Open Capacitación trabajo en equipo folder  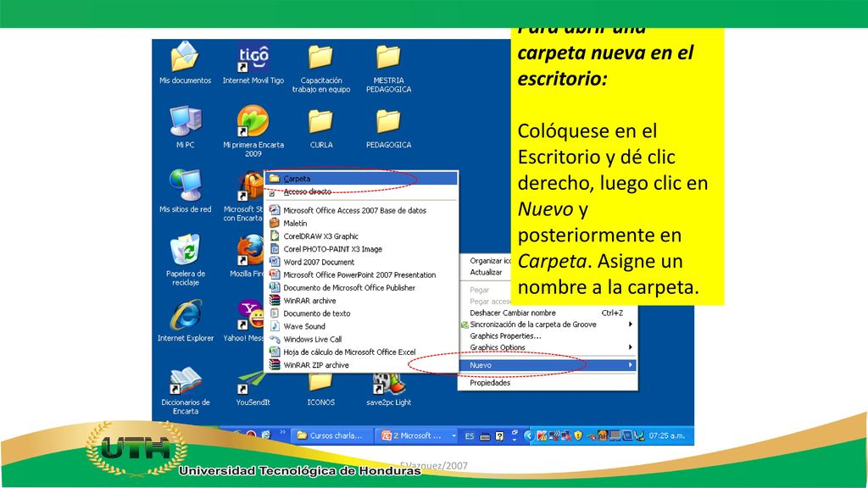tap(321, 68)
